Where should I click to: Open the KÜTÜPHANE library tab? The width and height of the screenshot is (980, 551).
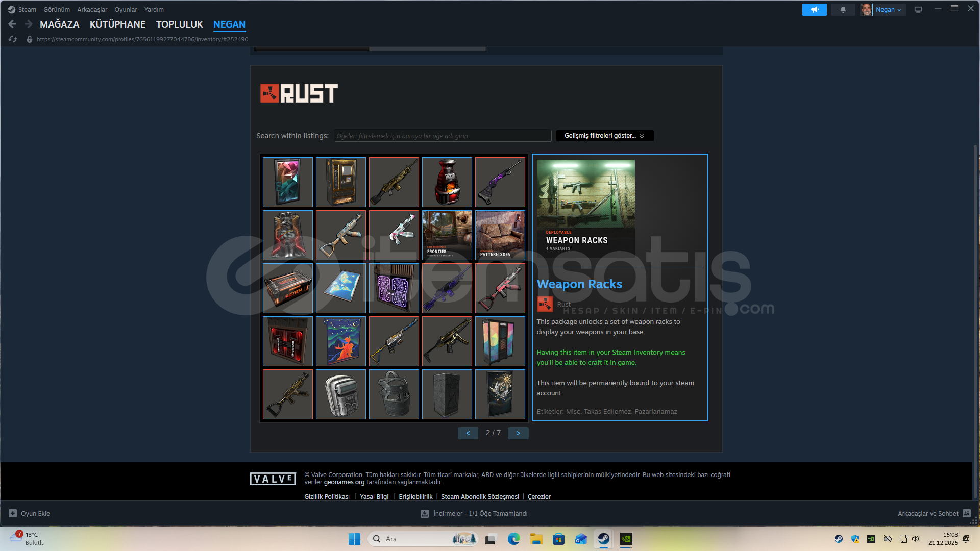coord(117,24)
